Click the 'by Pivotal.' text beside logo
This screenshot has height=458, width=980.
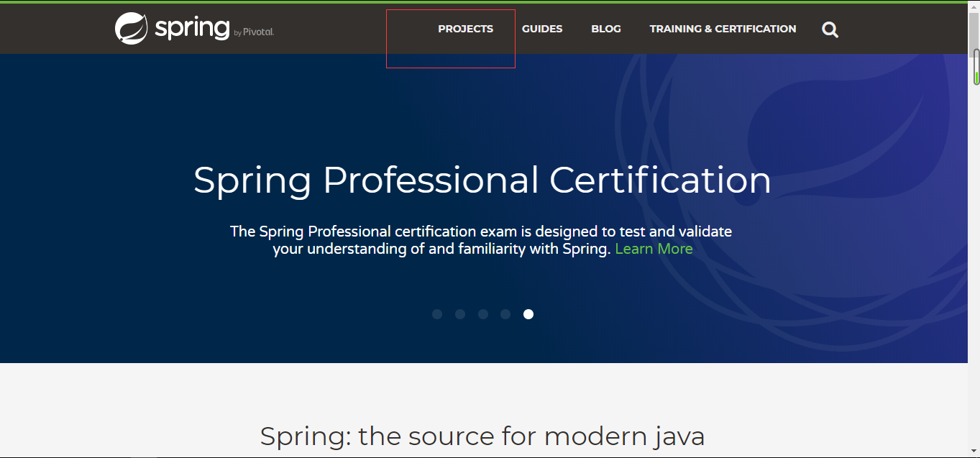coord(254,32)
